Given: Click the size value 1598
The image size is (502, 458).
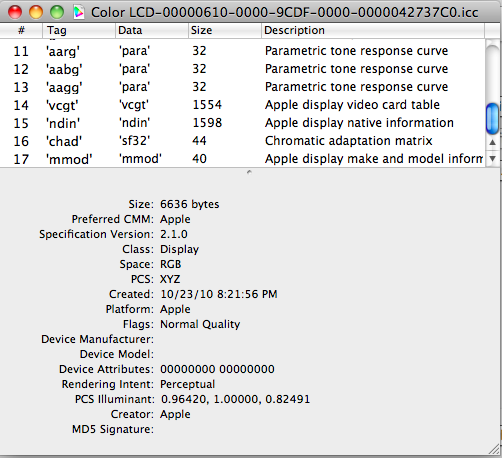Looking at the screenshot, I should tap(207, 123).
